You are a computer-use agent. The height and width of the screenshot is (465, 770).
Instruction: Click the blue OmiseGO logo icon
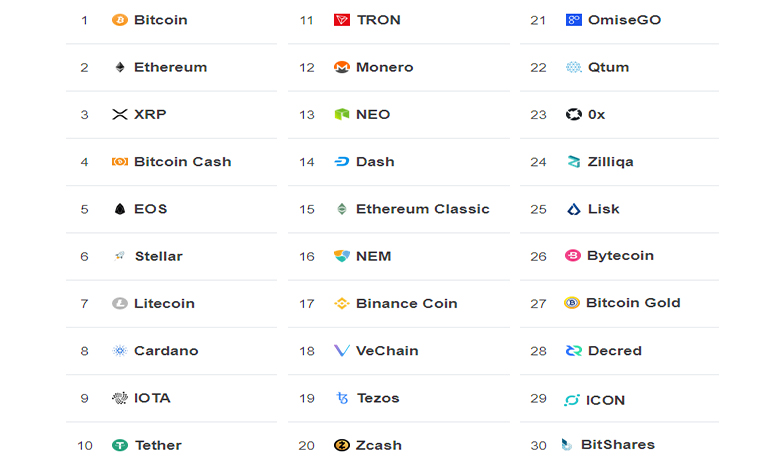point(574,20)
